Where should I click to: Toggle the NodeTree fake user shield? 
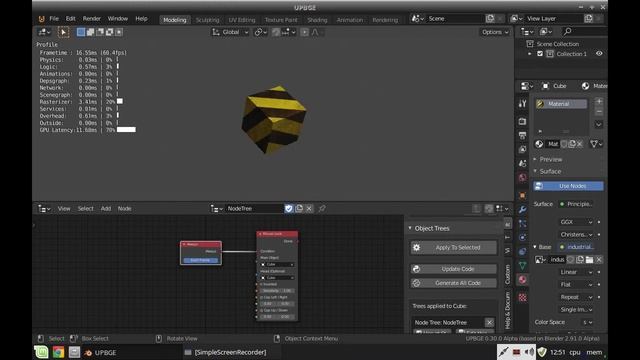pyautogui.click(x=289, y=209)
